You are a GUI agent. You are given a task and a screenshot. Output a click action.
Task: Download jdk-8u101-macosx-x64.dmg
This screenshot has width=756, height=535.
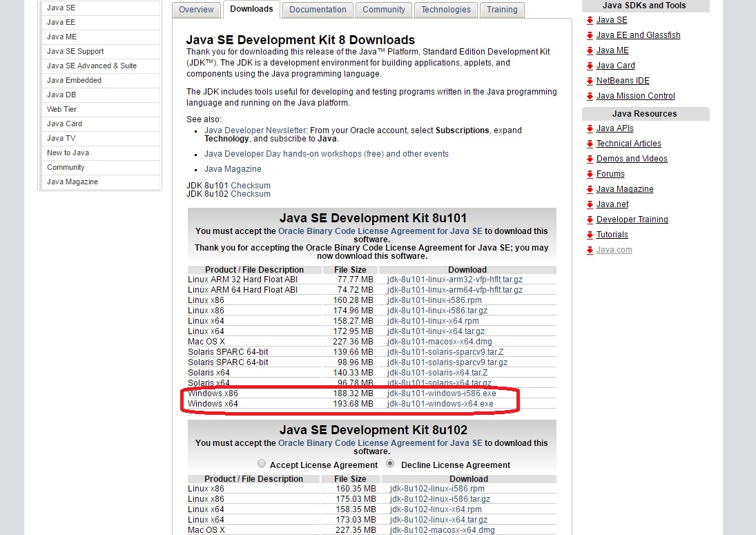[x=440, y=342]
